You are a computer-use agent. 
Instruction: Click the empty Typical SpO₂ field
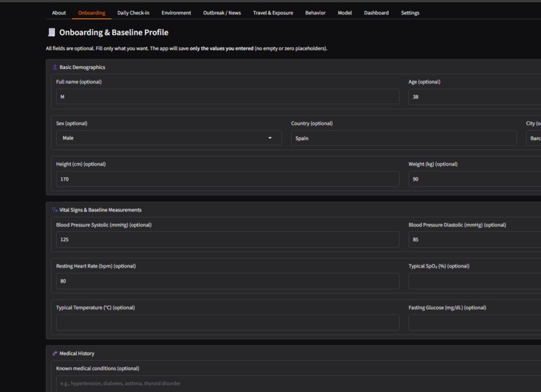point(475,281)
